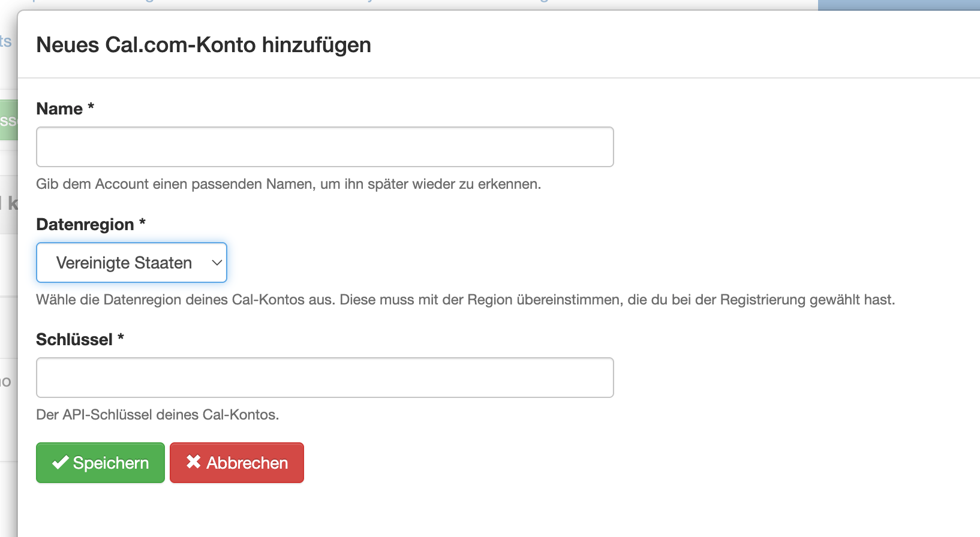Click the partially hidden green button behind dialog
Viewport: 980px width, 537px height.
8,120
